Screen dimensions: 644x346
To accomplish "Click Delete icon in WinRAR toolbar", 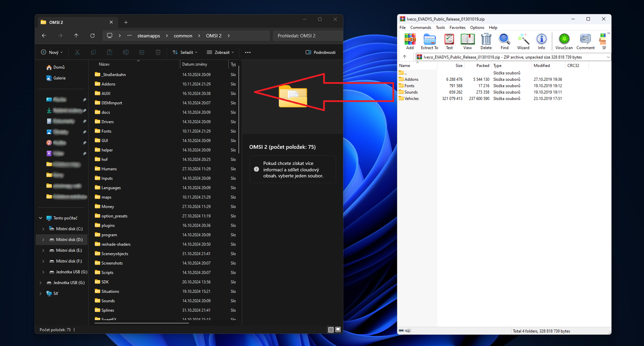I will 486,42.
